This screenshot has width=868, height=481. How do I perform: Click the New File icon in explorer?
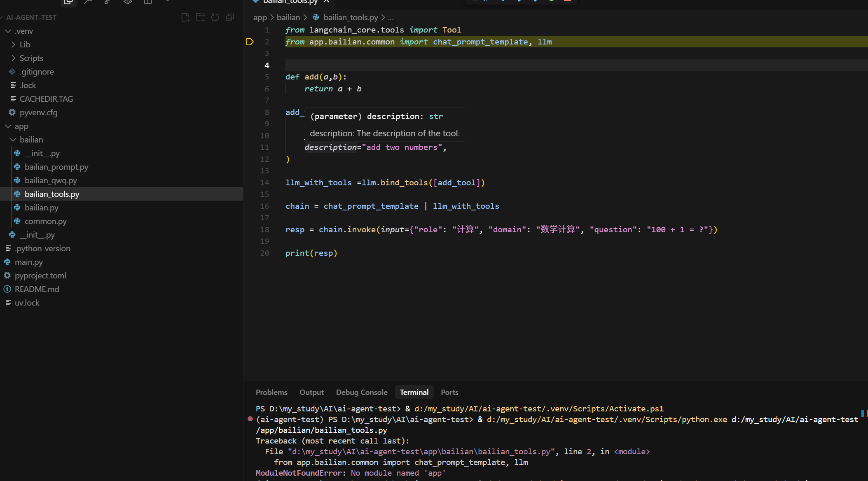[185, 17]
